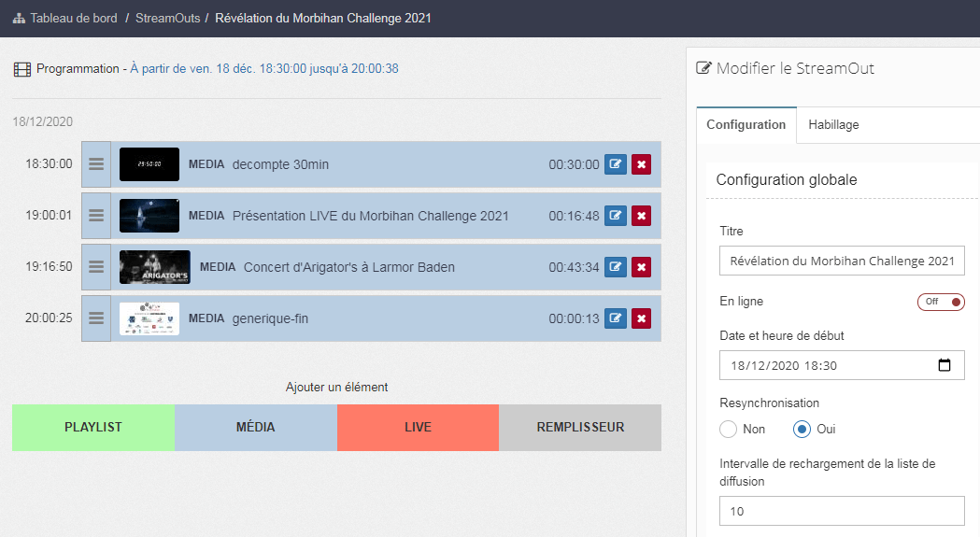Open StreamOuts breadcrumb link
The image size is (980, 537).
[167, 18]
